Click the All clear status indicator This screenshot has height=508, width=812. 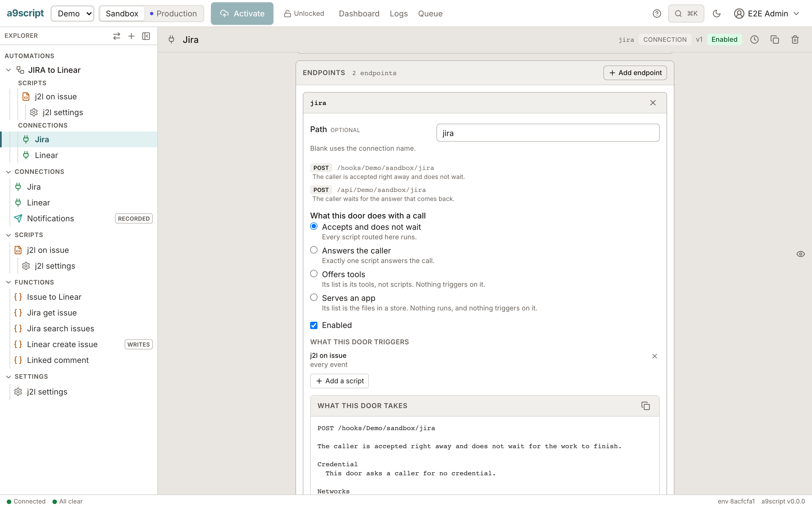click(x=67, y=501)
